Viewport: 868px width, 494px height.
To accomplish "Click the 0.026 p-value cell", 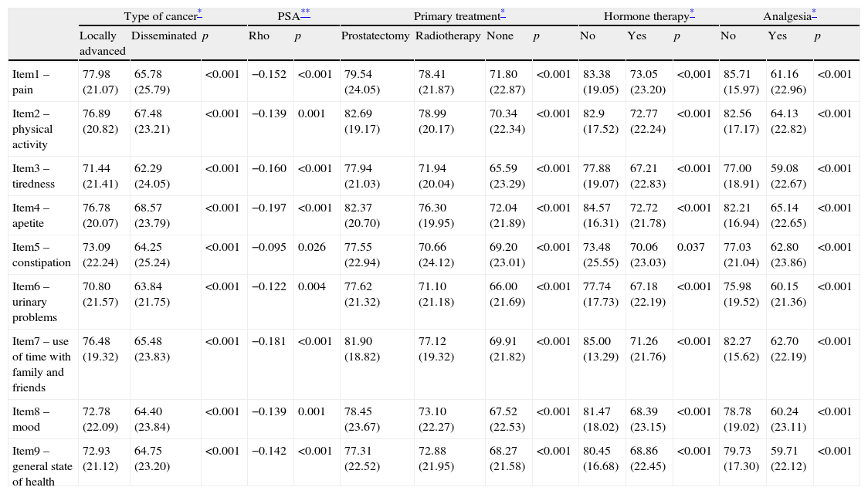I will click(x=310, y=247).
